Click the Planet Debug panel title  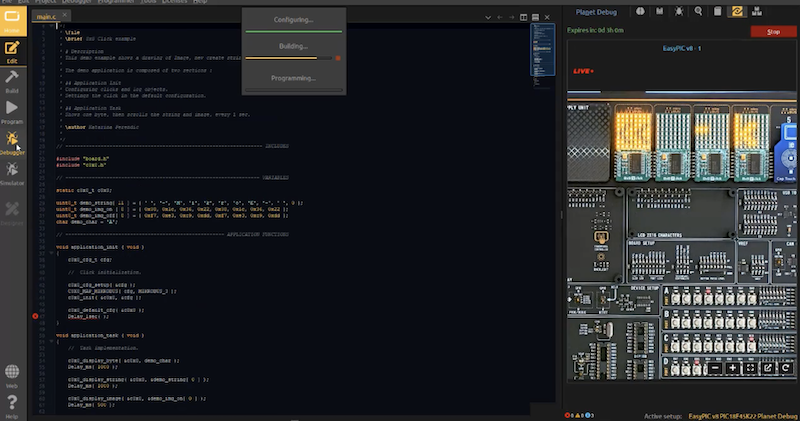click(x=596, y=12)
